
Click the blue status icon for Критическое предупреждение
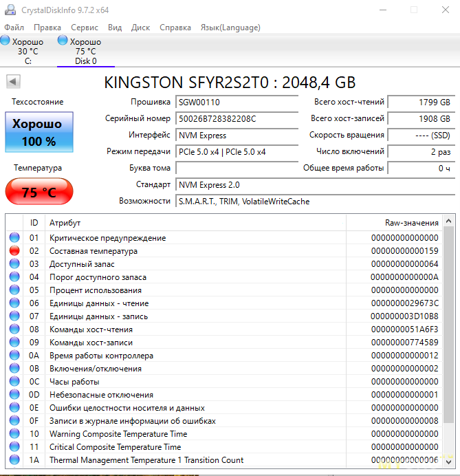tap(14, 238)
